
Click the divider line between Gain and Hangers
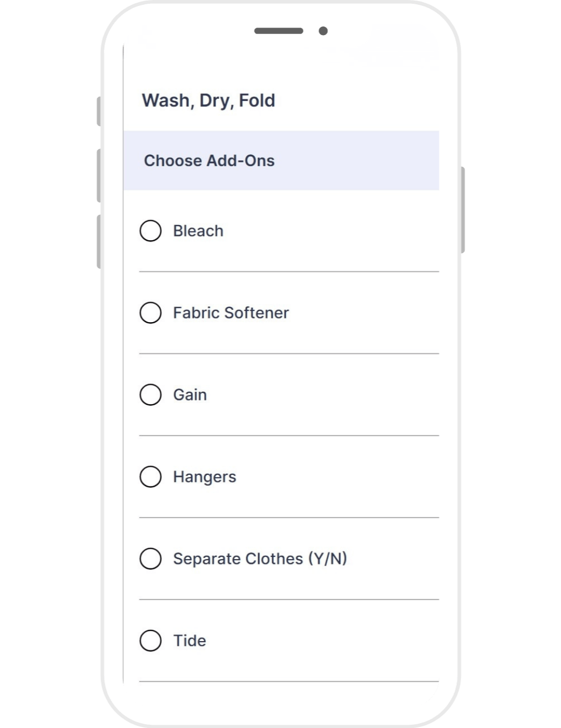pos(289,436)
